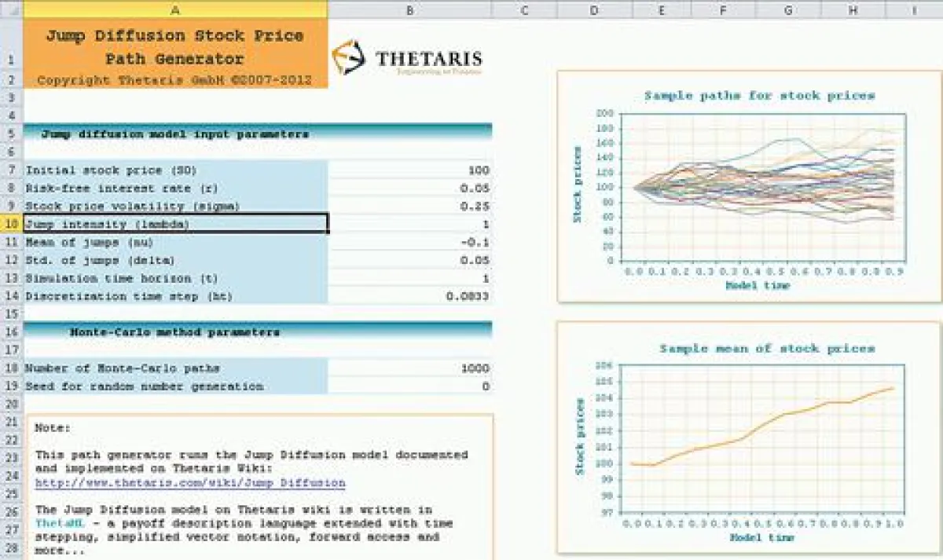The image size is (943, 560).
Task: Click the 'Std. of jumps (delta)' label
Action: [101, 260]
